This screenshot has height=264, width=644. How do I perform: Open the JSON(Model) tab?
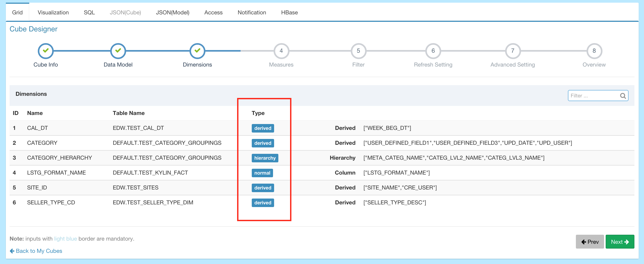(x=173, y=13)
